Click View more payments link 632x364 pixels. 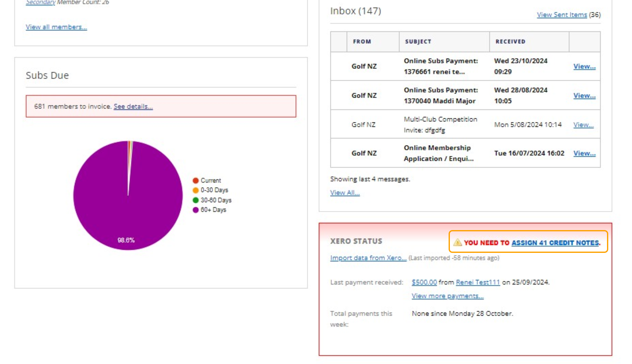pos(447,296)
